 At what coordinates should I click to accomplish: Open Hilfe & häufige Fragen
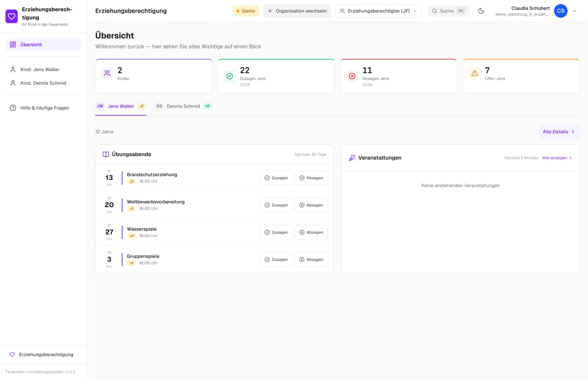pos(43,108)
